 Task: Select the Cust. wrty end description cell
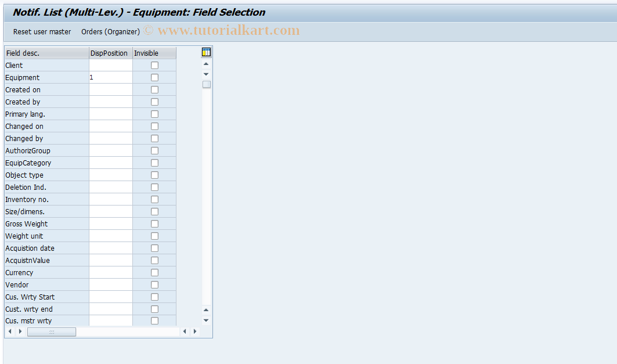coord(47,309)
